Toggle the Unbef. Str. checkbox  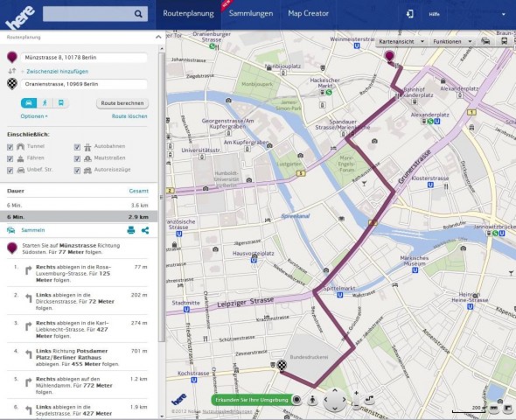coord(10,170)
